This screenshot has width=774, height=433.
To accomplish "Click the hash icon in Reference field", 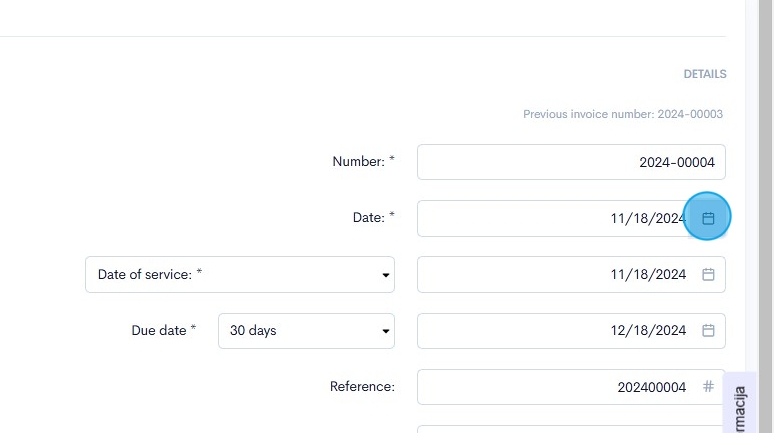I will [708, 386].
